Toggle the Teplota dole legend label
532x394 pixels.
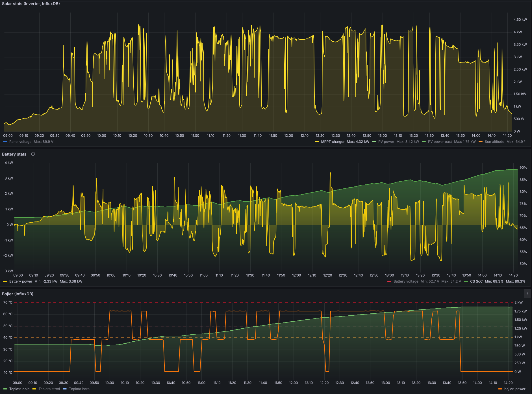[x=19, y=389]
